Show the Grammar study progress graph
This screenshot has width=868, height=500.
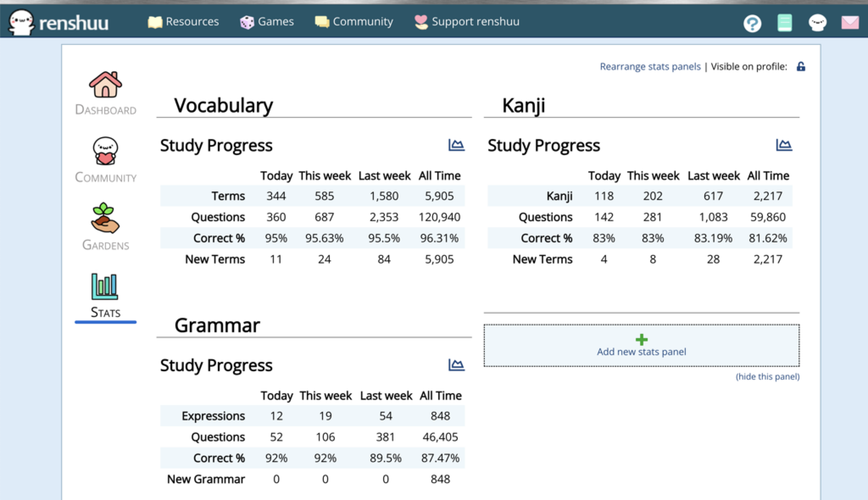pyautogui.click(x=456, y=365)
